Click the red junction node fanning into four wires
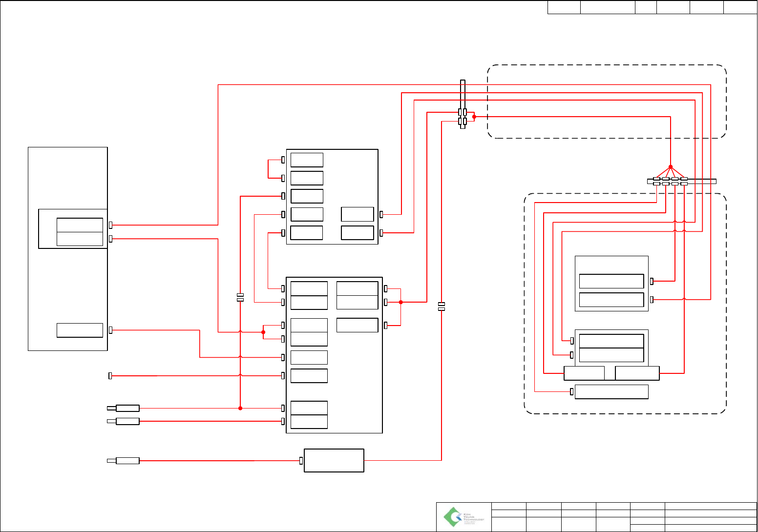Screen dimensions: 758x532 [x=671, y=167]
